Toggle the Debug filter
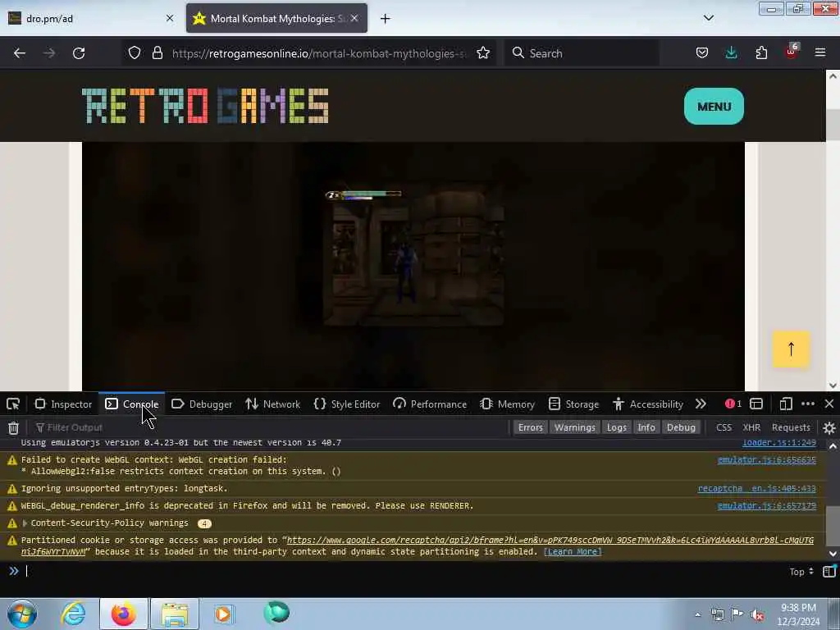 (681, 427)
